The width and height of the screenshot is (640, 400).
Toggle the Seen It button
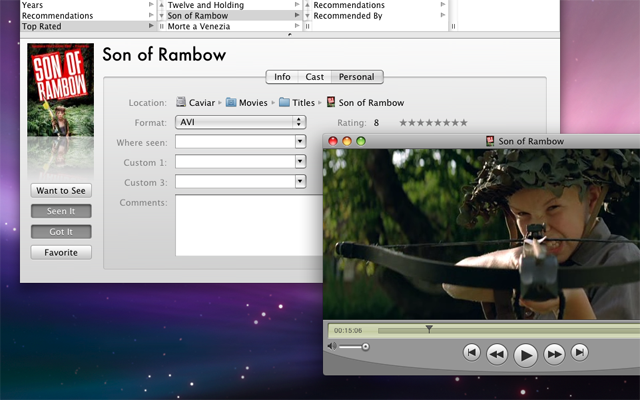point(60,211)
